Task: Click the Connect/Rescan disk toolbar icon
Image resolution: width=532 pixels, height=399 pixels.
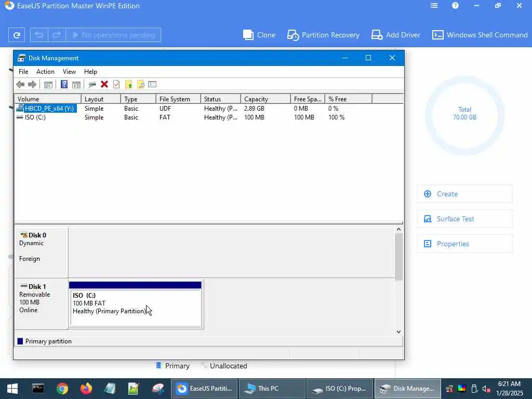Action: [x=92, y=85]
